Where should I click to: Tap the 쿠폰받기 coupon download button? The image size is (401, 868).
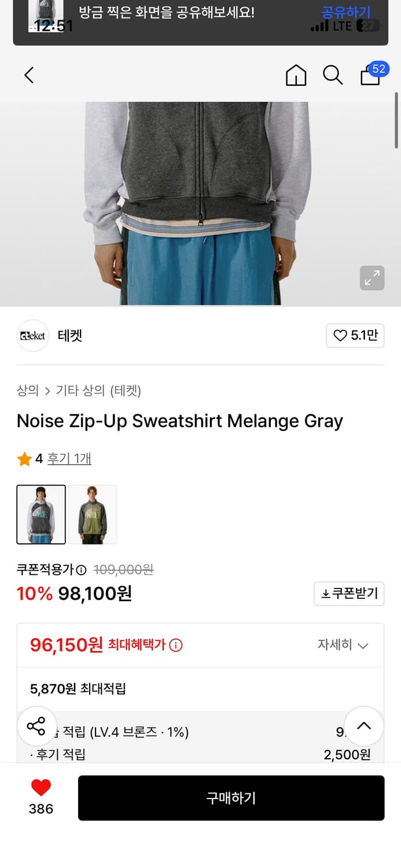pyautogui.click(x=349, y=593)
